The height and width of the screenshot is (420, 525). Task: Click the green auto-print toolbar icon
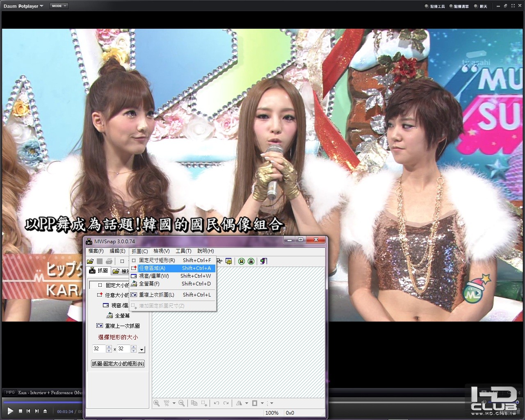click(251, 261)
